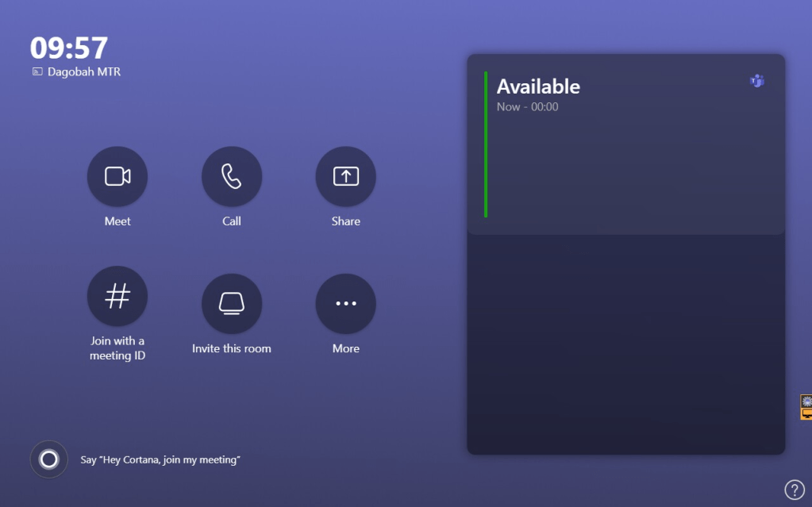This screenshot has width=812, height=507.
Task: Click the cast icon beside Dagobah MTR
Action: (37, 72)
